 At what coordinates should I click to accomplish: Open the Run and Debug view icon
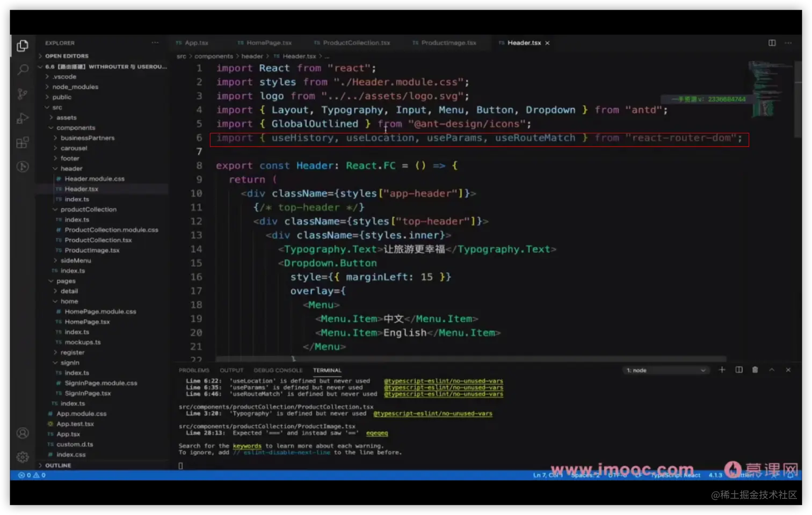click(23, 118)
